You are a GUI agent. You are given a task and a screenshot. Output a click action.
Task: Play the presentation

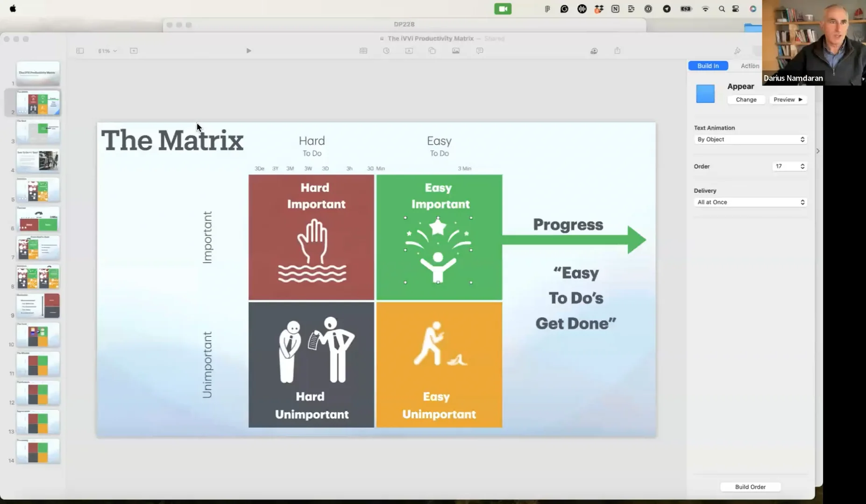click(248, 50)
